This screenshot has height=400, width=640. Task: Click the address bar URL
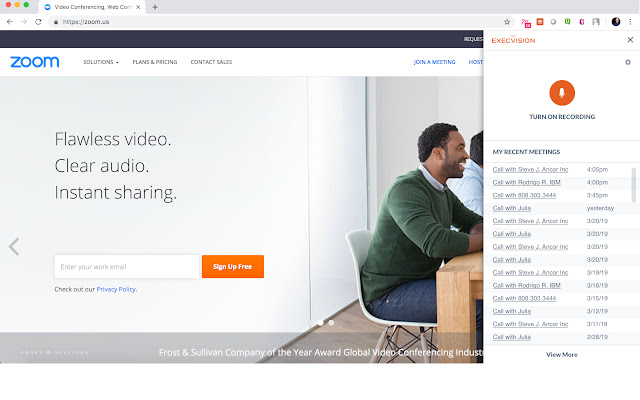click(86, 22)
